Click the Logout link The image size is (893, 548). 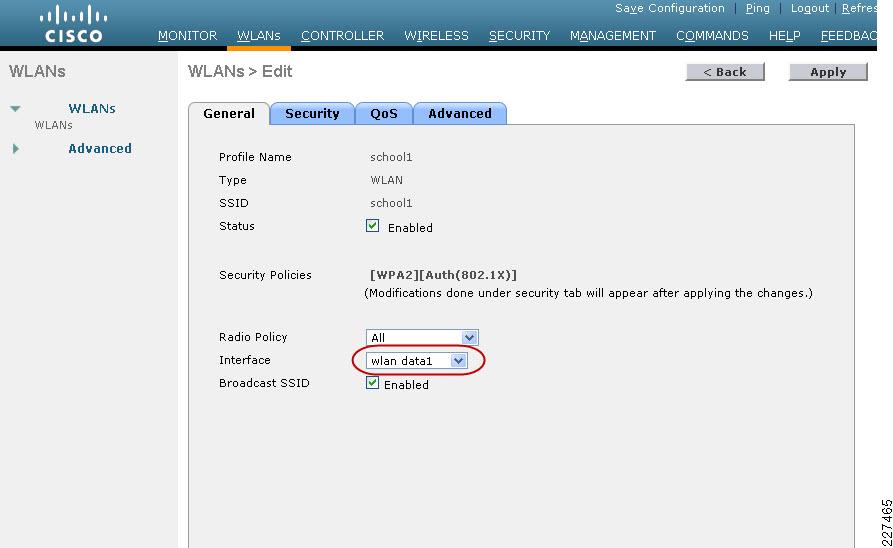809,9
